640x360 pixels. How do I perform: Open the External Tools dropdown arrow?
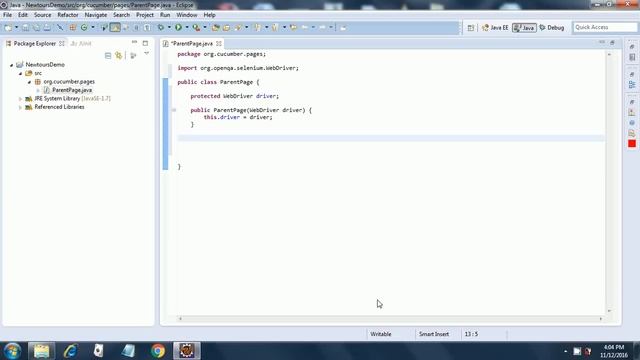(205, 27)
